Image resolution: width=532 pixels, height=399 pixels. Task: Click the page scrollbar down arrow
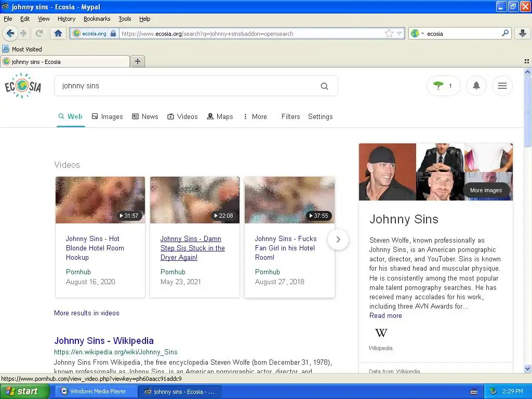(x=527, y=368)
